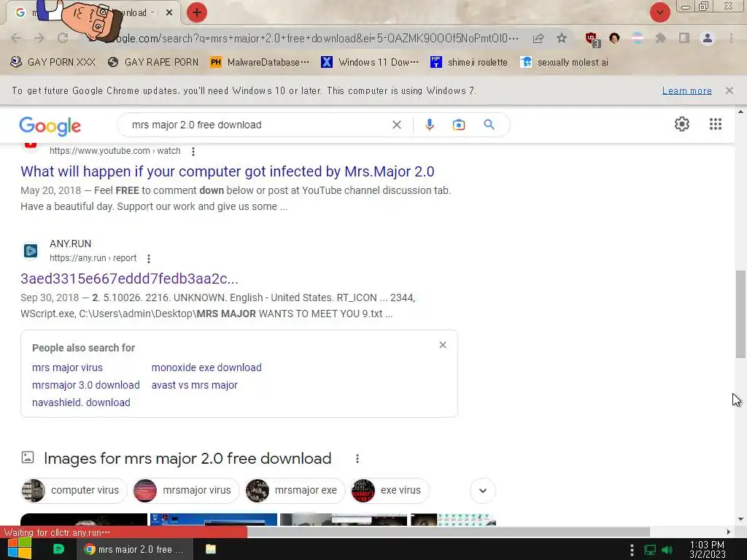The width and height of the screenshot is (747, 560).
Task: Filter images by mrsmajor virus chip
Action: coord(186,491)
